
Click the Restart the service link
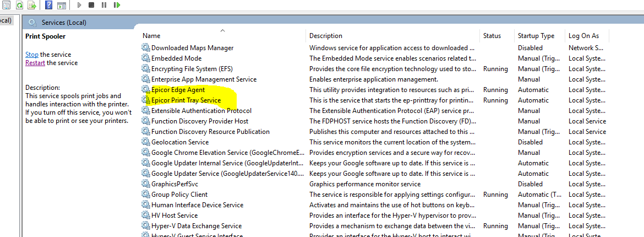click(x=35, y=63)
